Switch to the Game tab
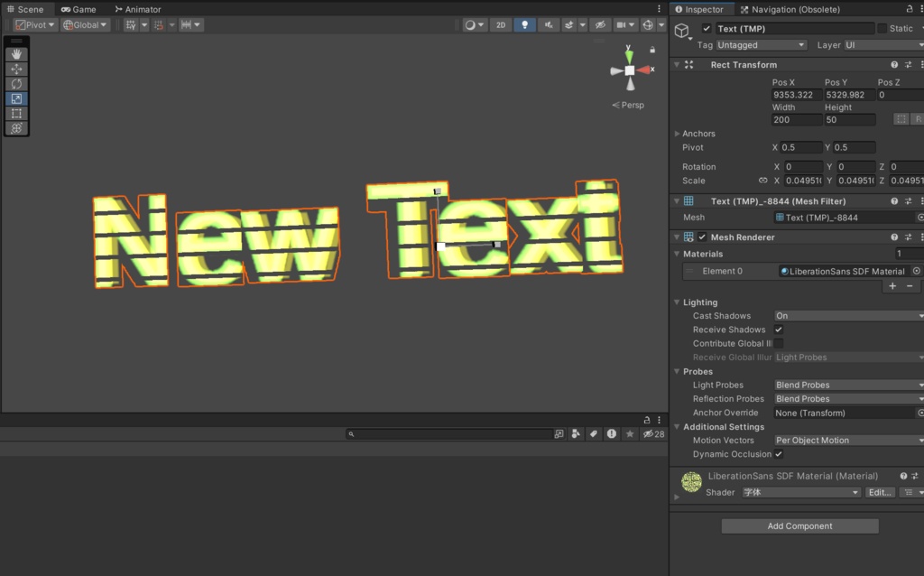This screenshot has width=924, height=576. tap(79, 9)
